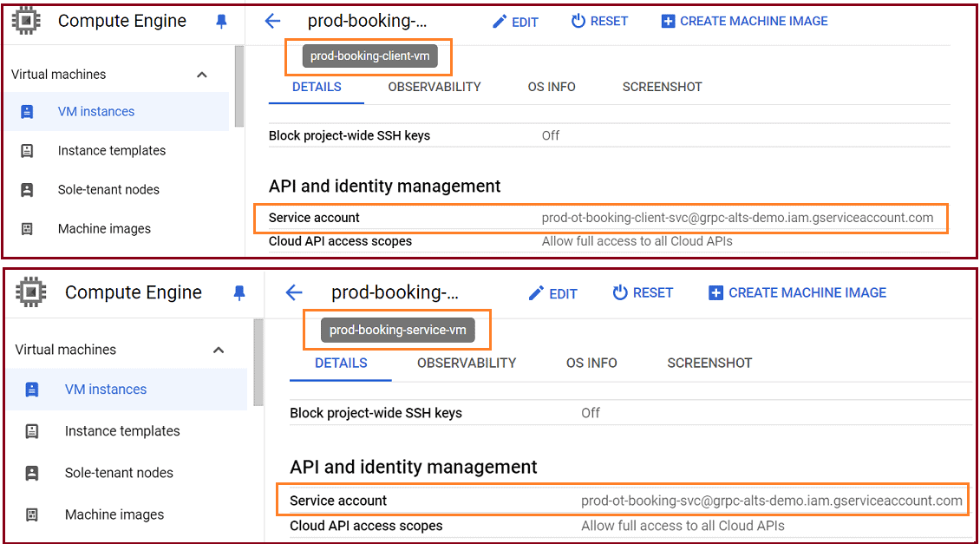Click the Compute Engine chip icon in top panel
The image size is (980, 544).
pos(26,22)
